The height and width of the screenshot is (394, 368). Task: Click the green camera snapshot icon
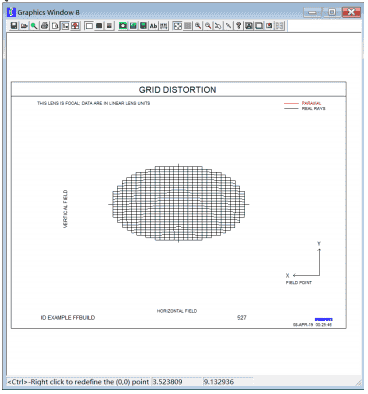(x=123, y=26)
